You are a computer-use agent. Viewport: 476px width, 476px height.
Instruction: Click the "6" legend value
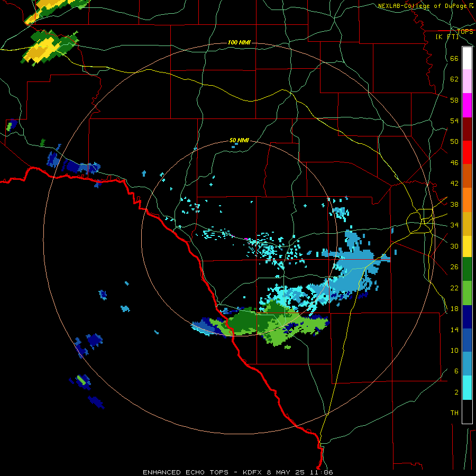click(x=456, y=371)
